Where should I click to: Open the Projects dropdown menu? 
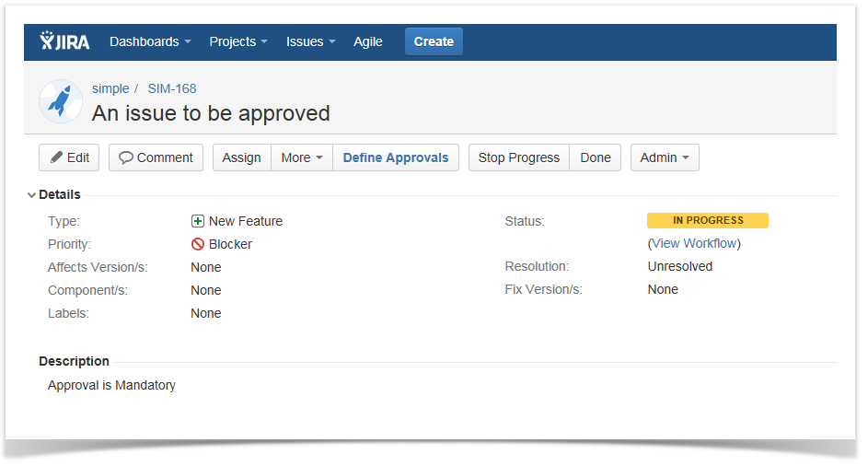coord(237,41)
